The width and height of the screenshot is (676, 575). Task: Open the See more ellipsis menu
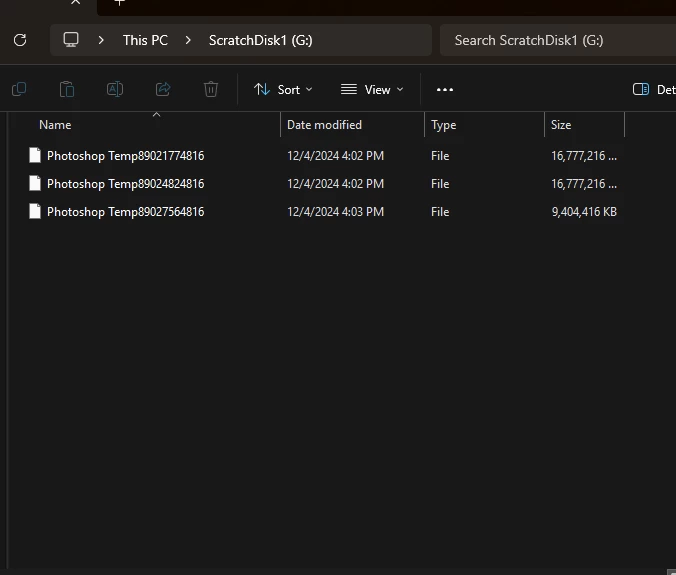pos(445,90)
